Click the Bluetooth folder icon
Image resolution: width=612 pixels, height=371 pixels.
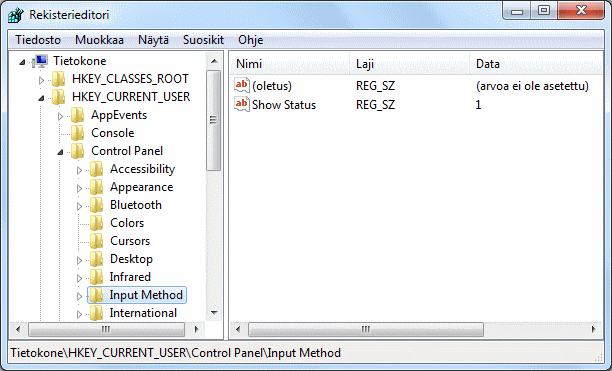(96, 205)
